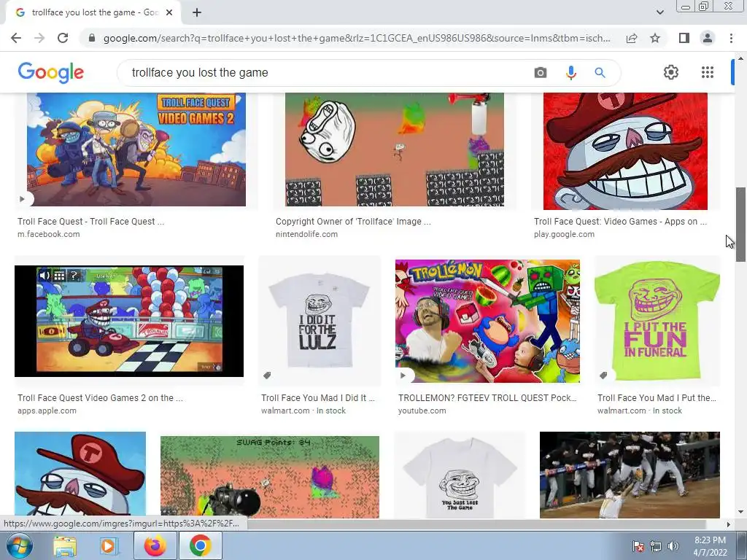Click the apps.apple.com source link
The height and width of the screenshot is (560, 747).
pos(47,411)
